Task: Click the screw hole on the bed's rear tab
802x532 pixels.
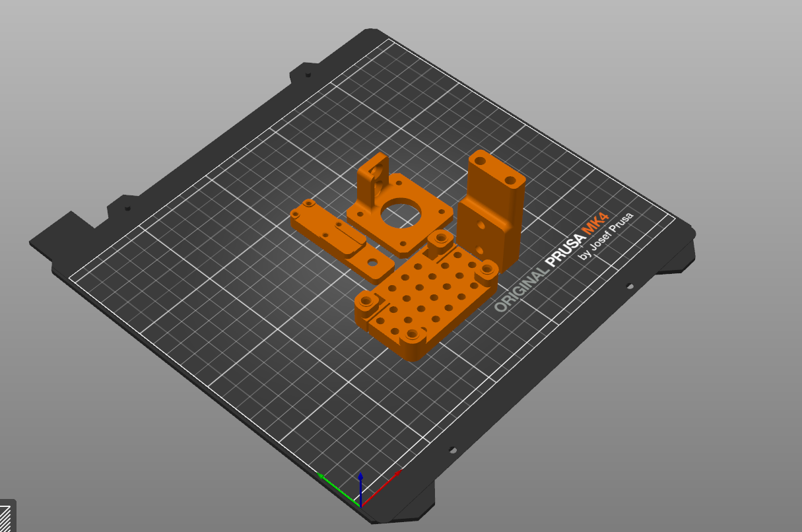Action: tap(308, 75)
